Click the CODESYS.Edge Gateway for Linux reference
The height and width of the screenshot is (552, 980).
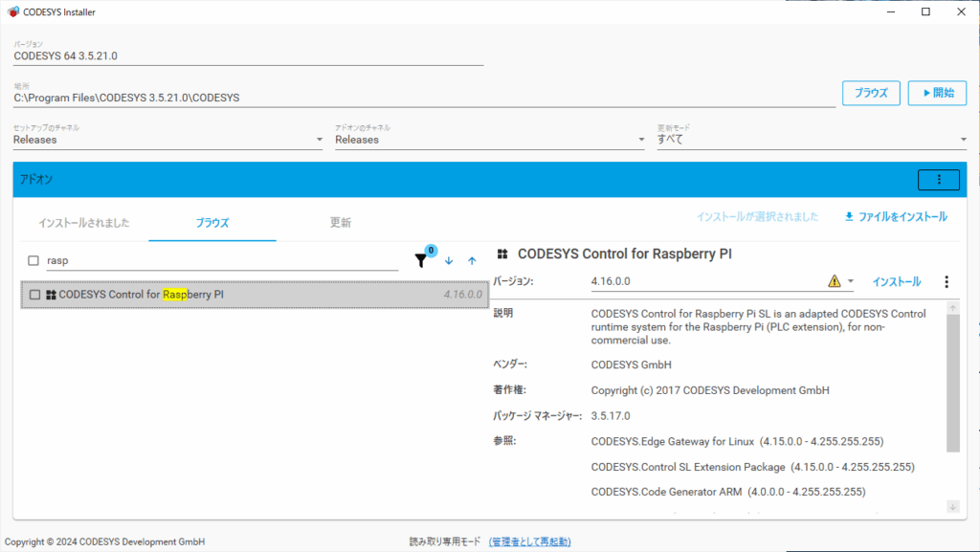point(738,441)
